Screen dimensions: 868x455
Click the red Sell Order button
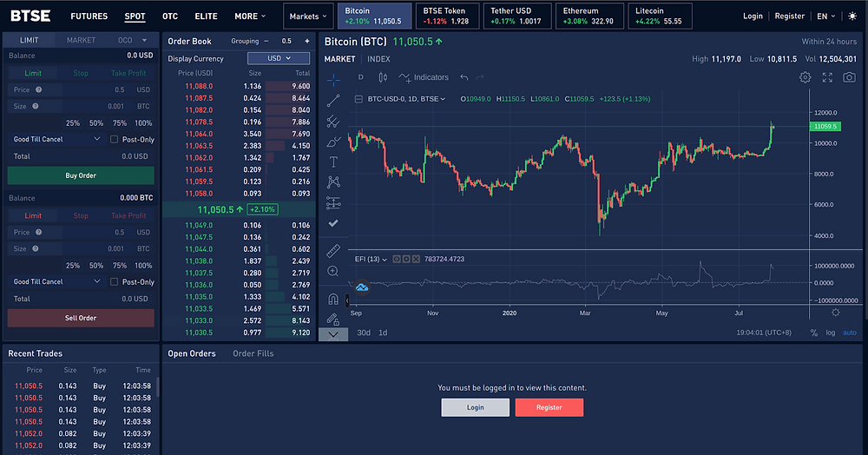[x=81, y=318]
